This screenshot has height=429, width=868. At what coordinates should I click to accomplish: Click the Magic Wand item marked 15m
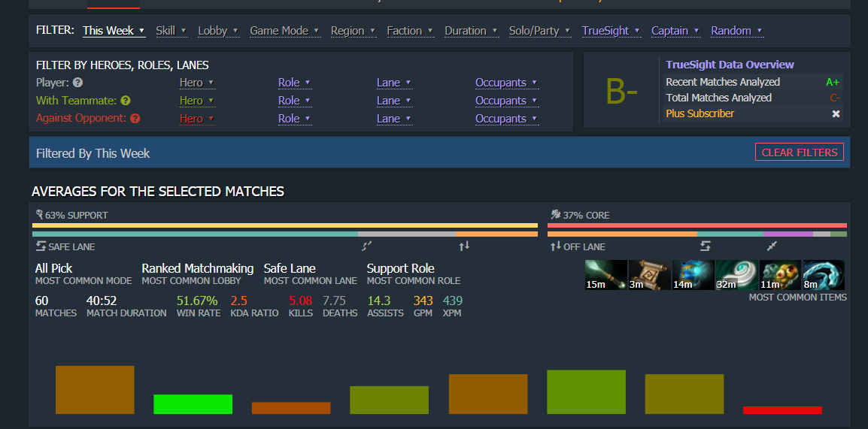coord(606,275)
